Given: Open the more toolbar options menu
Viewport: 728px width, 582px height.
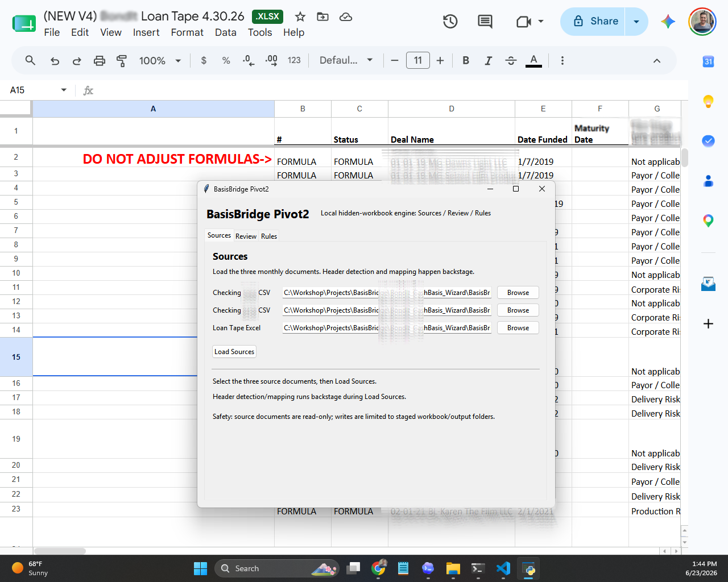Looking at the screenshot, I should (x=562, y=60).
